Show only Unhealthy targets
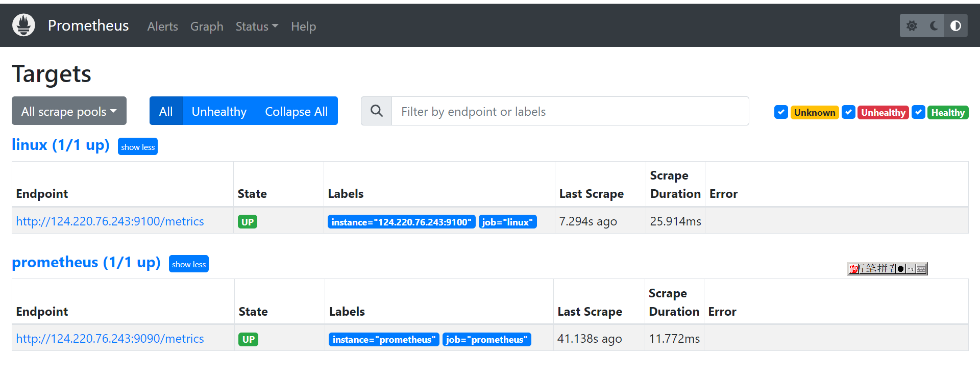This screenshot has height=381, width=980. click(219, 111)
